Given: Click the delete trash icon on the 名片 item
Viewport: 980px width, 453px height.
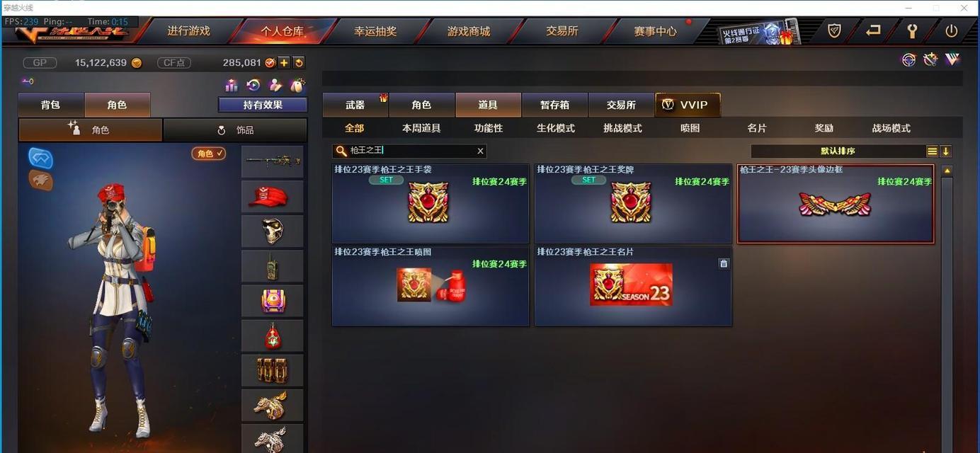Looking at the screenshot, I should 723,263.
